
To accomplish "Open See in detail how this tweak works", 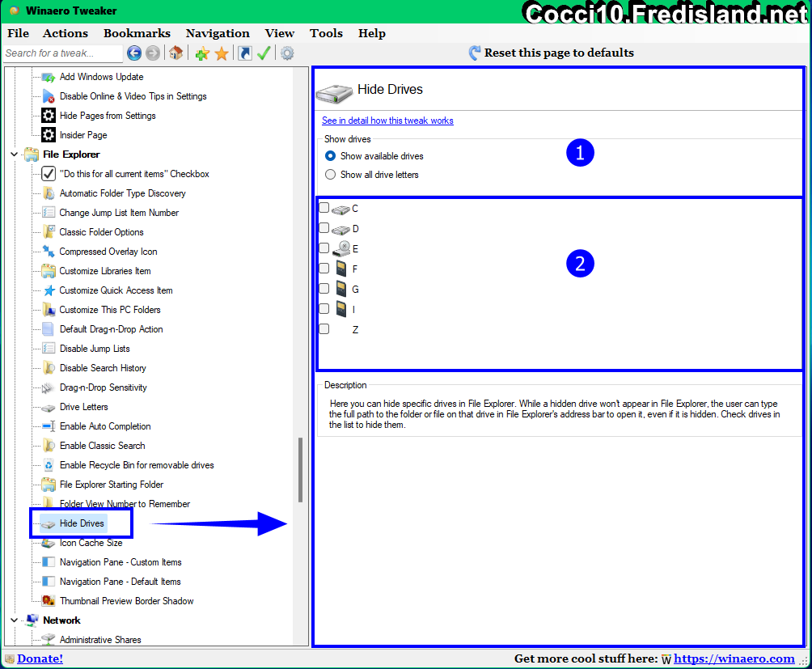I will (387, 121).
